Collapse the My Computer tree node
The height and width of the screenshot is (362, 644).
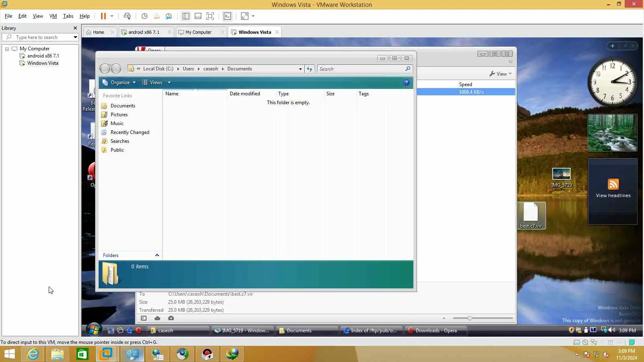click(7, 49)
